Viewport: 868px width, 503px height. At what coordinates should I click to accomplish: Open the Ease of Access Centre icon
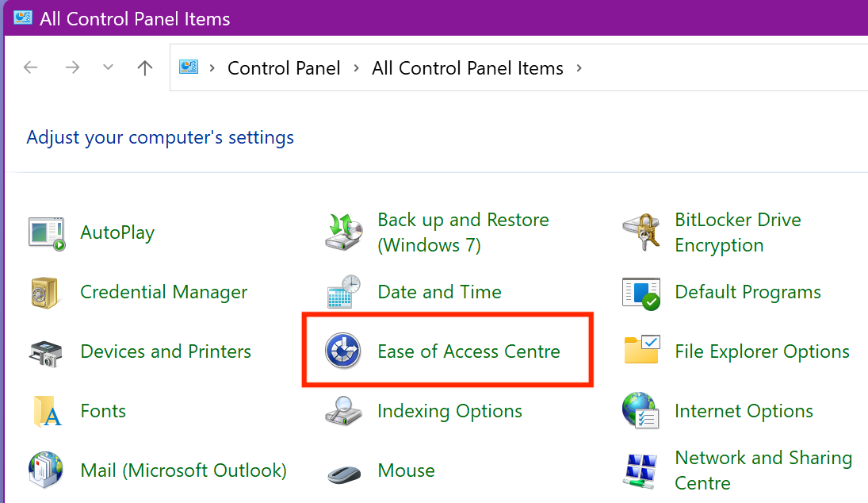(x=468, y=351)
